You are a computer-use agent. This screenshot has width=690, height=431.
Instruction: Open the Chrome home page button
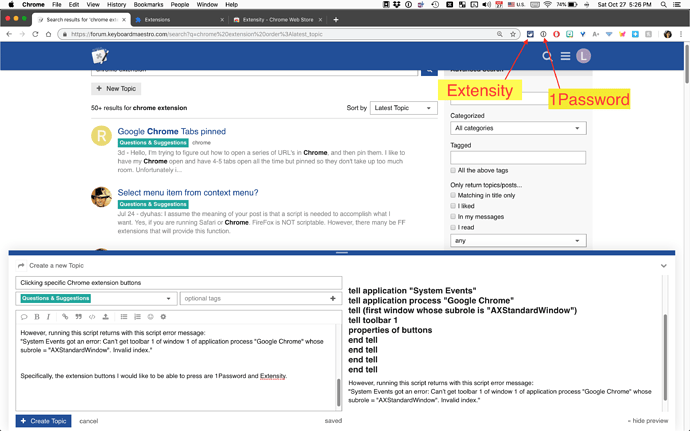click(48, 34)
